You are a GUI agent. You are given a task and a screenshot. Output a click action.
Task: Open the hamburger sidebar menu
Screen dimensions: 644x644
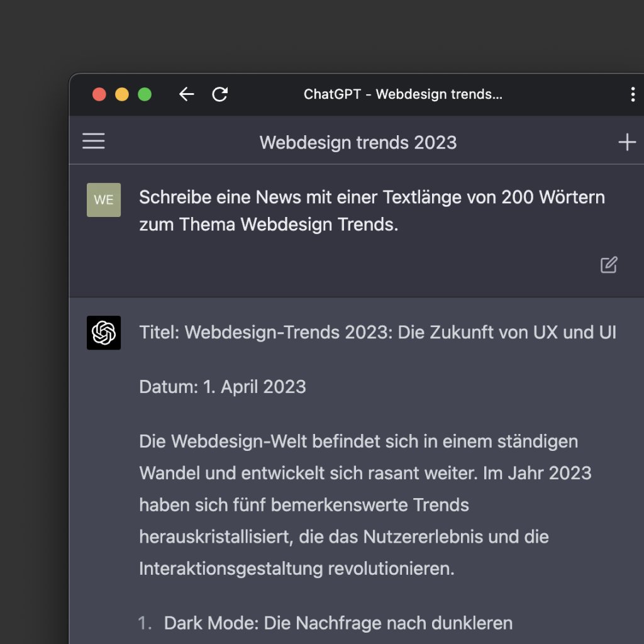[94, 141]
